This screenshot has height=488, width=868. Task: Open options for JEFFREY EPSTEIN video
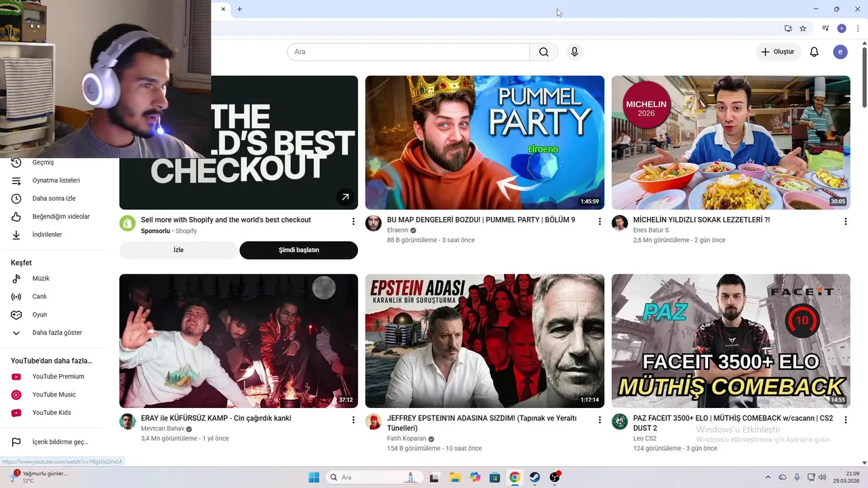pyautogui.click(x=599, y=420)
